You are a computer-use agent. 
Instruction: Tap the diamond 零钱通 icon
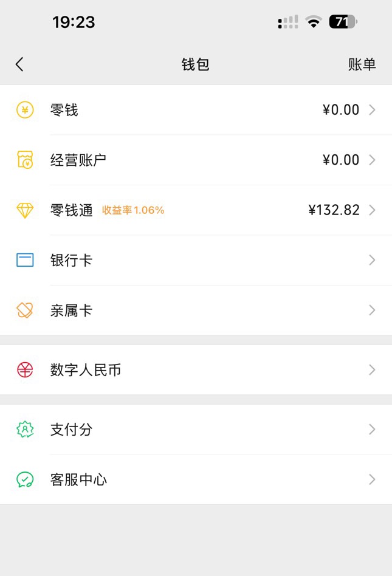(25, 210)
